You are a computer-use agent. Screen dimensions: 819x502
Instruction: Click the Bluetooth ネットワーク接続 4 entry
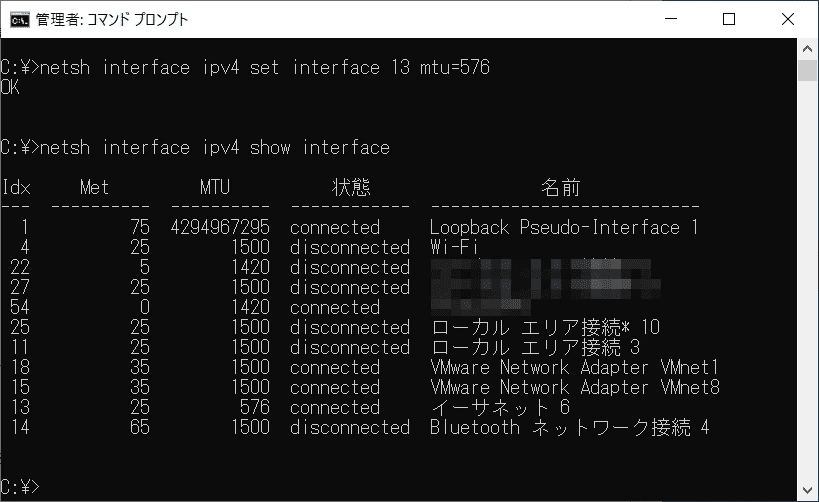pyautogui.click(x=569, y=427)
